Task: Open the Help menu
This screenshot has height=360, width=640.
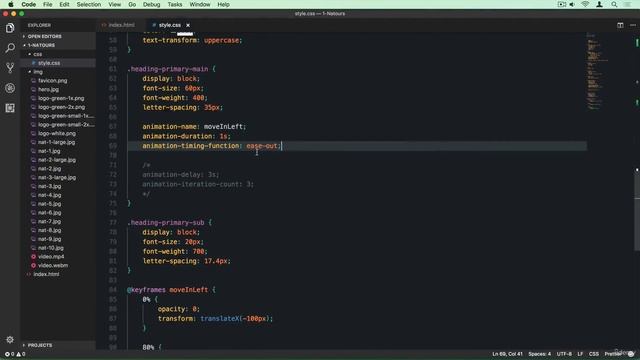Action: (223, 4)
